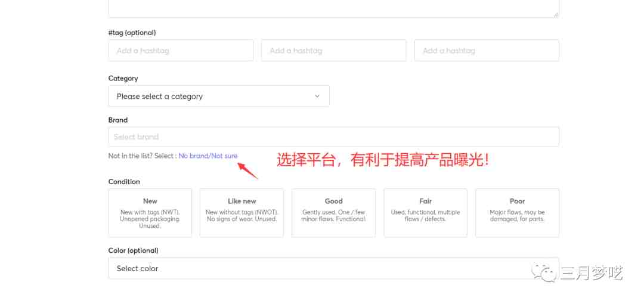Open the Please select a category dropdown
Viewport: 644px width, 301px height.
pos(219,96)
